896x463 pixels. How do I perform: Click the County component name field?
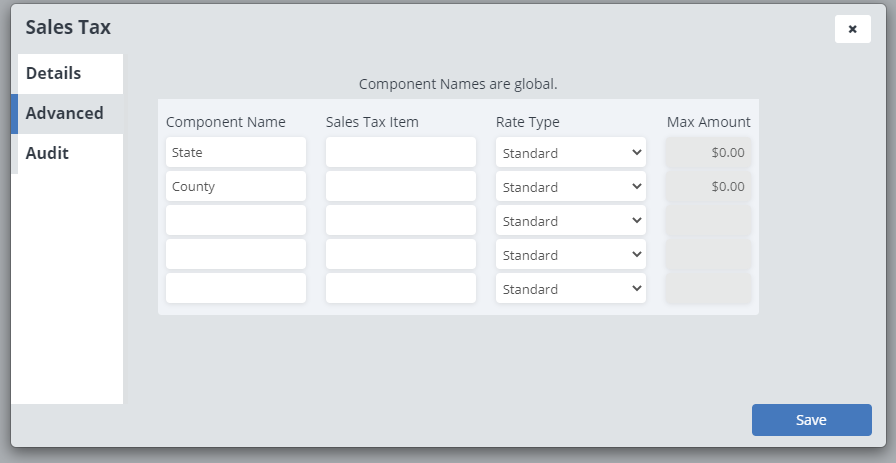pos(236,187)
